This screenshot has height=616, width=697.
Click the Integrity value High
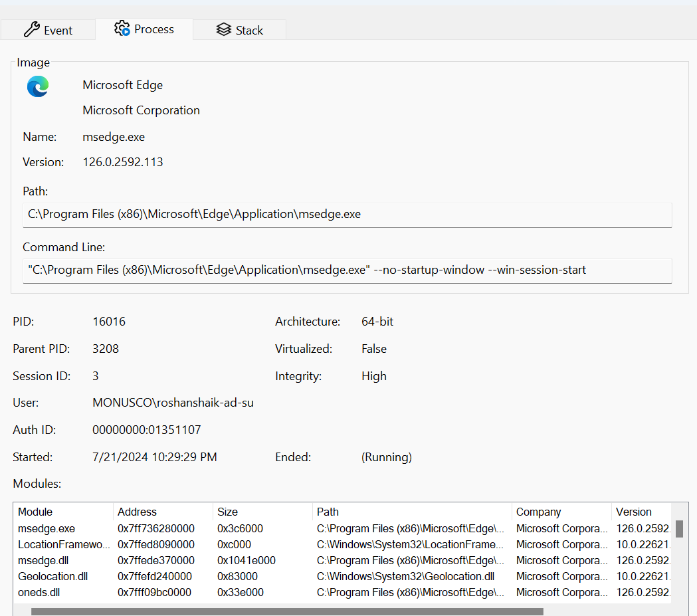(374, 376)
